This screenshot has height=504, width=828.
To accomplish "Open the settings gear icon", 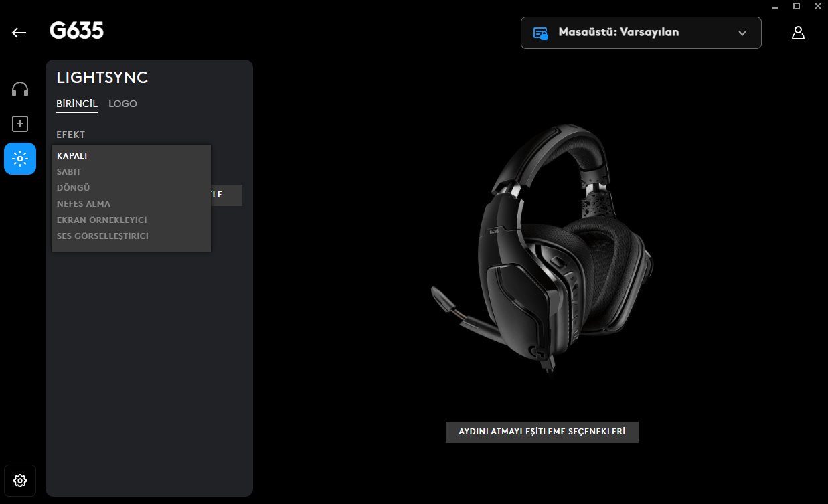I will (x=20, y=481).
